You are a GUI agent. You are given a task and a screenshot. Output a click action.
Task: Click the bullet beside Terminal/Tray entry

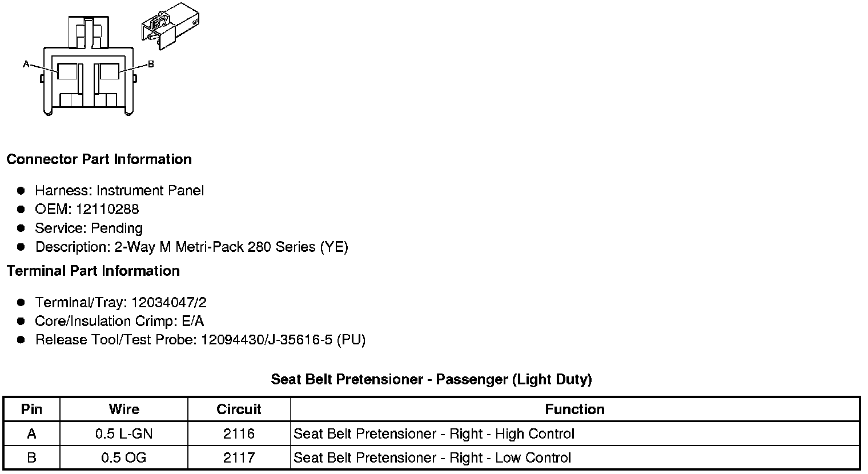click(x=21, y=302)
